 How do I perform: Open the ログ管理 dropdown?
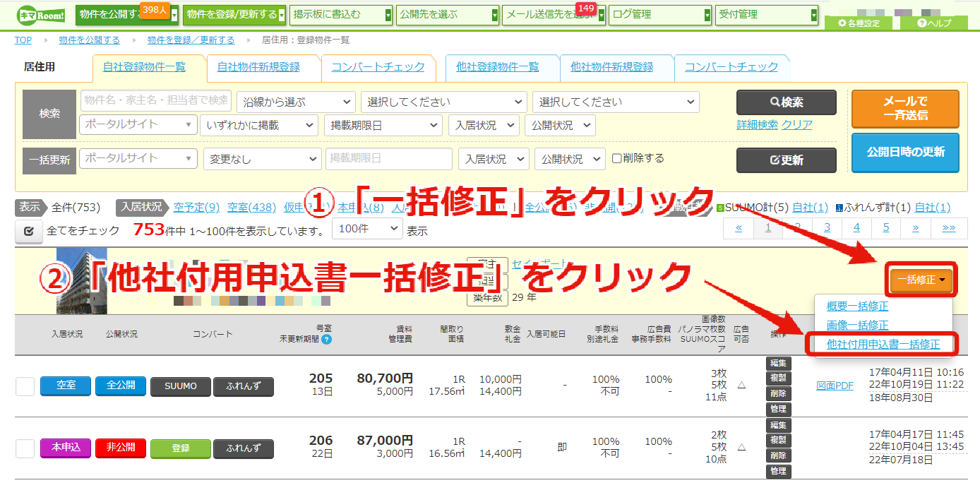(x=660, y=15)
